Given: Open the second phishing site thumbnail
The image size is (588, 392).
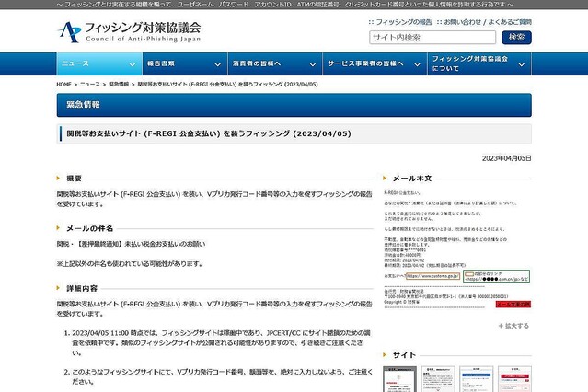Looking at the screenshot, I should [x=438, y=379].
